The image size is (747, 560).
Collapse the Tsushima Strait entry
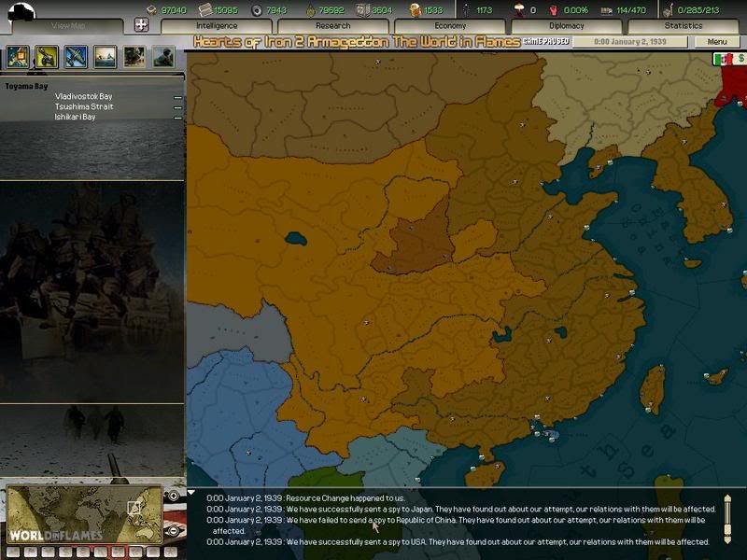point(177,107)
